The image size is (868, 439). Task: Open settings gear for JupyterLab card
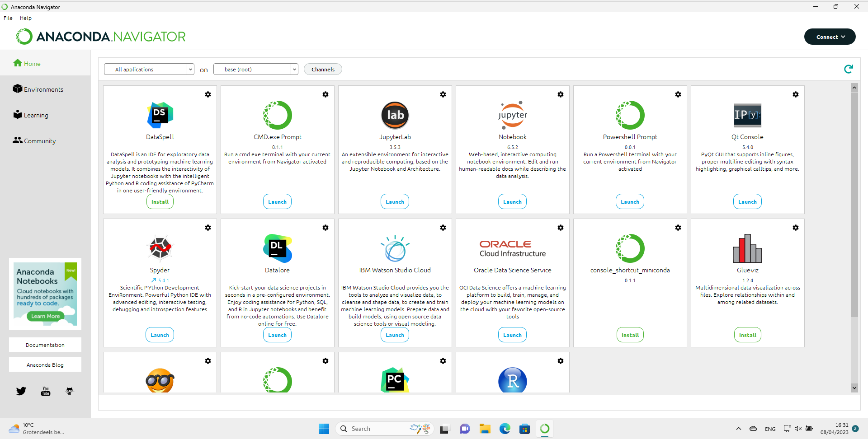[x=443, y=94]
